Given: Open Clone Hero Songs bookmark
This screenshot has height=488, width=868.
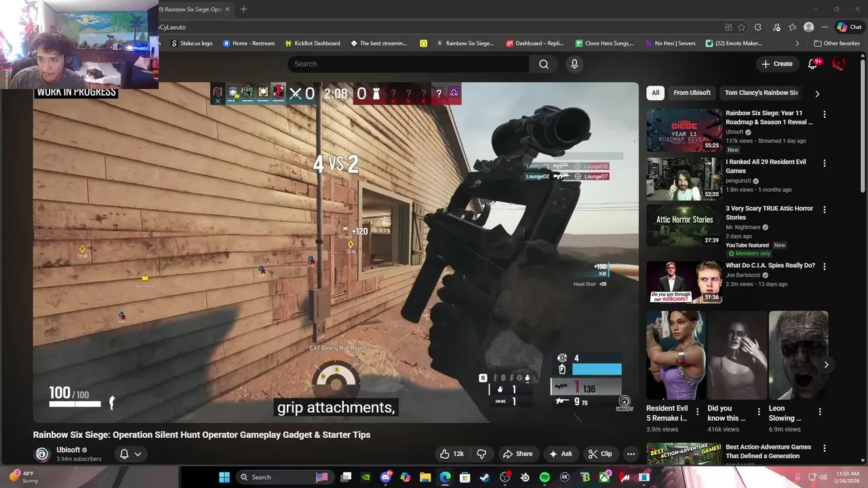Looking at the screenshot, I should click(604, 43).
